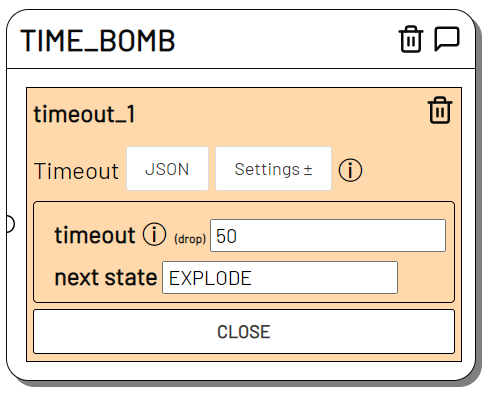The height and width of the screenshot is (394, 486).
Task: Focus the next state field showing EXPLODE
Action: [280, 278]
